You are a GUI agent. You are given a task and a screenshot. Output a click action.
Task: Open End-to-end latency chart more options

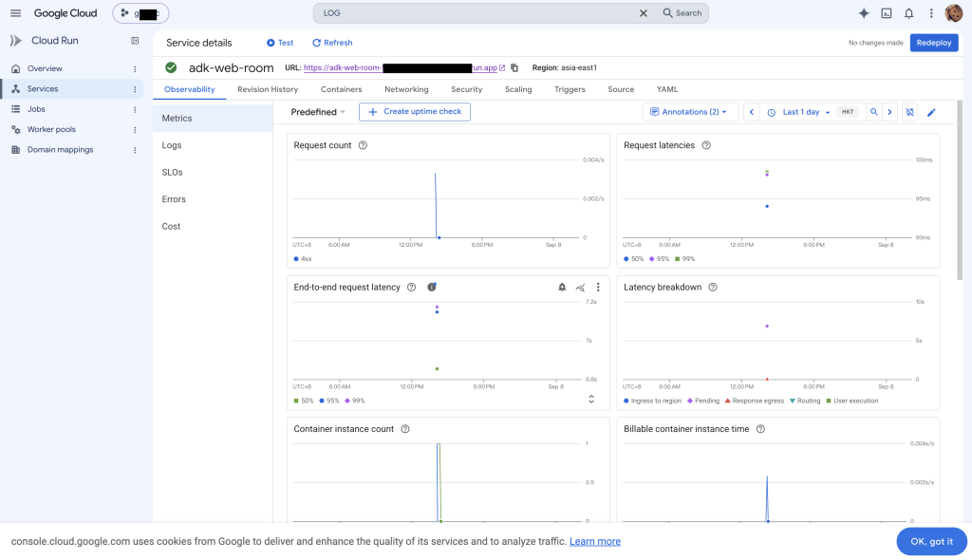tap(598, 288)
